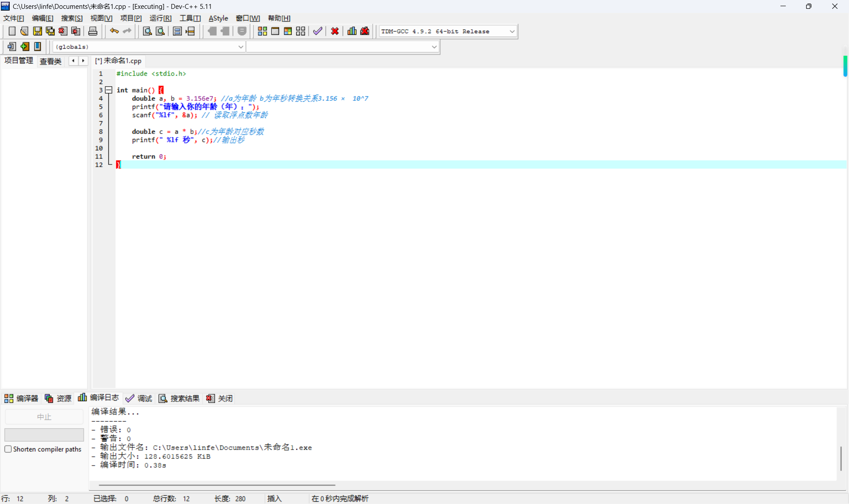The image size is (849, 504).
Task: Collapse the main function fold marker
Action: click(x=109, y=90)
